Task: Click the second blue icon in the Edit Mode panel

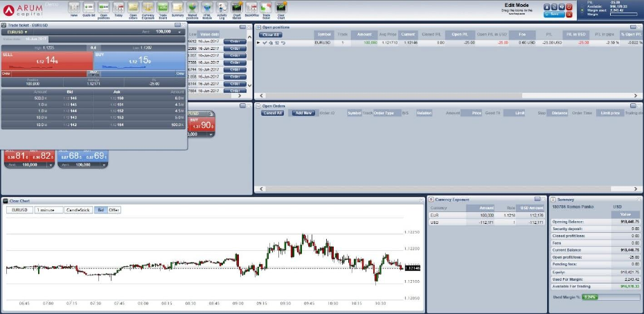Action: [555, 7]
